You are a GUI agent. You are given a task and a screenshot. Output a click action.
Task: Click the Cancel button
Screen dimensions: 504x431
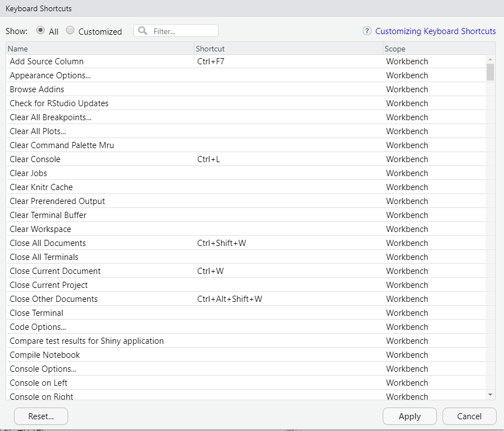[x=469, y=416]
